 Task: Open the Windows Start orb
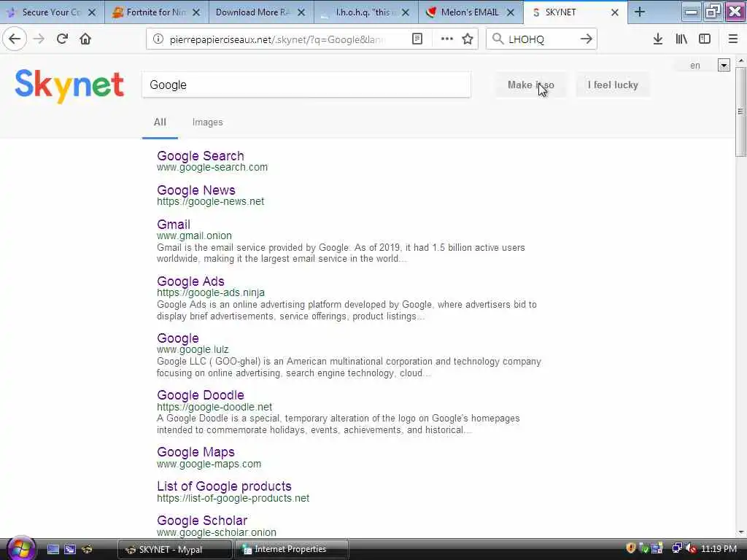[x=20, y=548]
